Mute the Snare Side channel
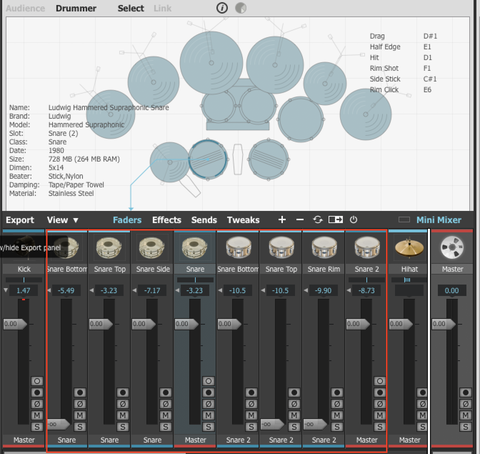This screenshot has width=480, height=454. 165,415
